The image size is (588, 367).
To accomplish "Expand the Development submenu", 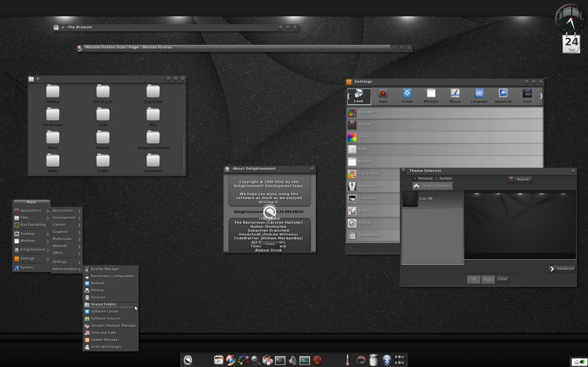I will [x=66, y=218].
